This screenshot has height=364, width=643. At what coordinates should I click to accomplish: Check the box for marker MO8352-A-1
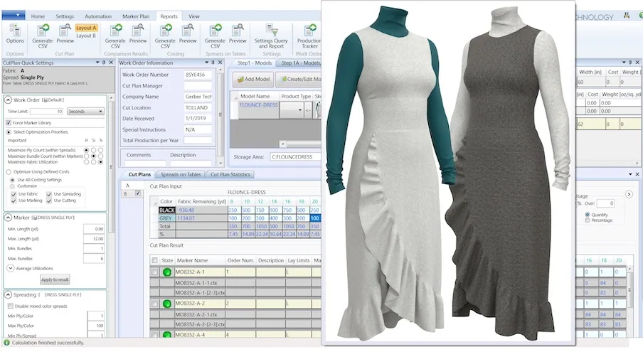(154, 272)
